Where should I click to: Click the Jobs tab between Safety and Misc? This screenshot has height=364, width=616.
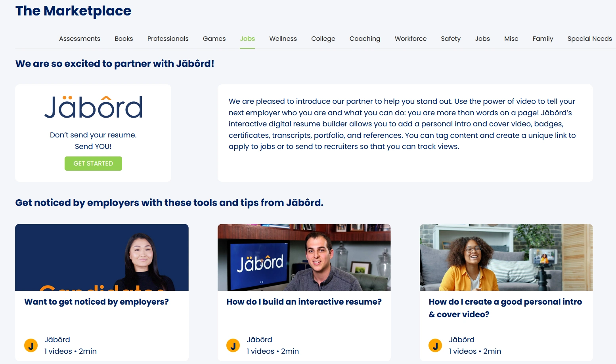pos(482,39)
